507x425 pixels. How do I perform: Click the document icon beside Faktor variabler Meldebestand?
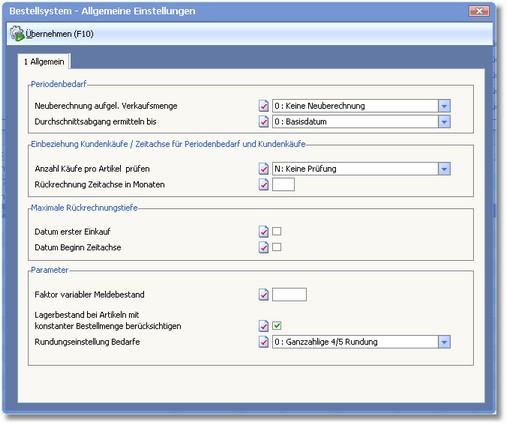pyautogui.click(x=263, y=294)
